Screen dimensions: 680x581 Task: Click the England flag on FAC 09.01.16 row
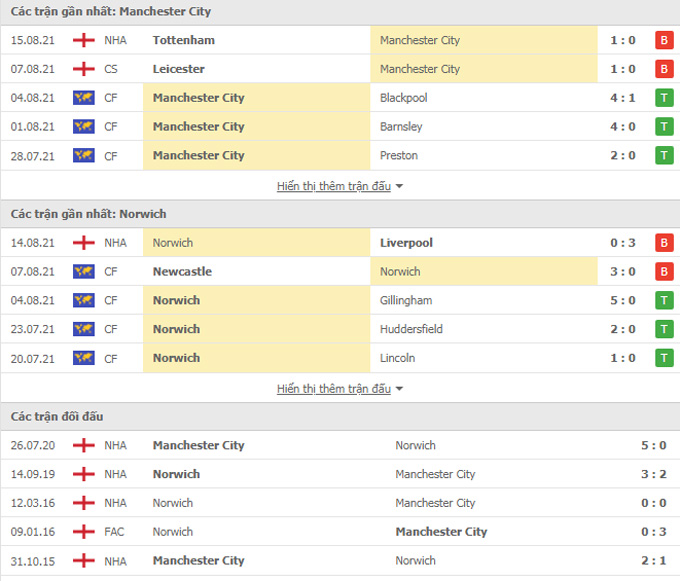point(84,532)
